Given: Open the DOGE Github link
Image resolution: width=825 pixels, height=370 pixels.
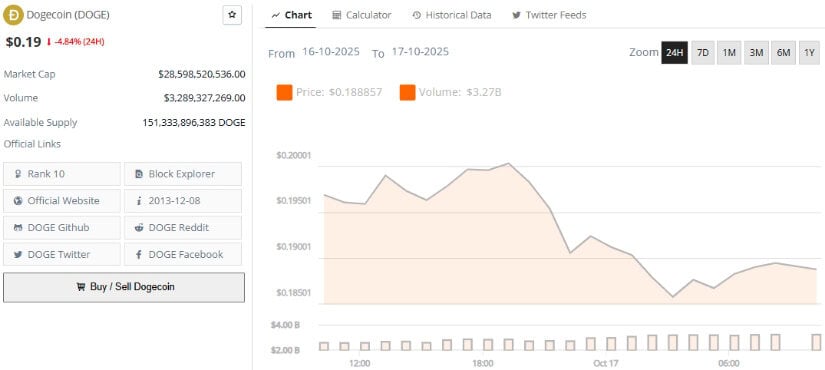Looking at the screenshot, I should click(62, 227).
